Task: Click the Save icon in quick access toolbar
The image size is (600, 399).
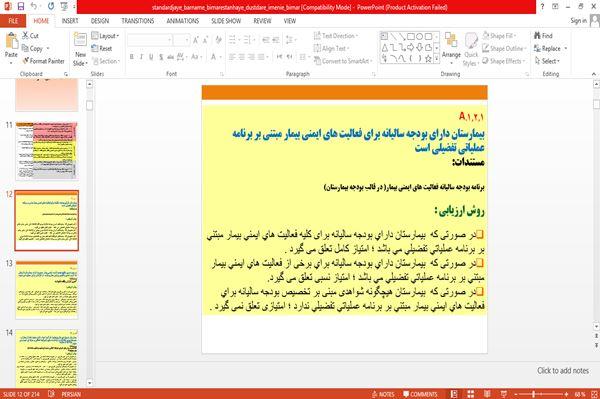Action: coord(21,7)
